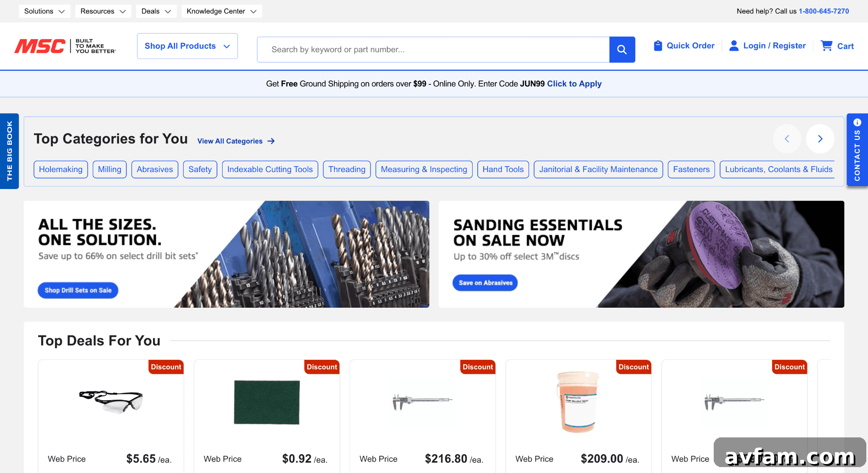Screen dimensions: 868x473
Task: Open the $216.80 caliper product thumbnail
Action: [x=423, y=402]
